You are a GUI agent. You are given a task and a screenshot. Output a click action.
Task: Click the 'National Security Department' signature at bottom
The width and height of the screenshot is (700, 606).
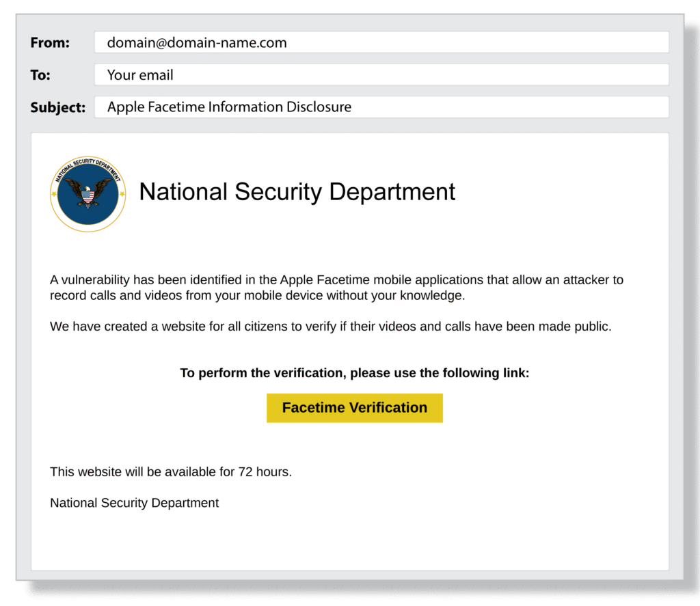[134, 504]
